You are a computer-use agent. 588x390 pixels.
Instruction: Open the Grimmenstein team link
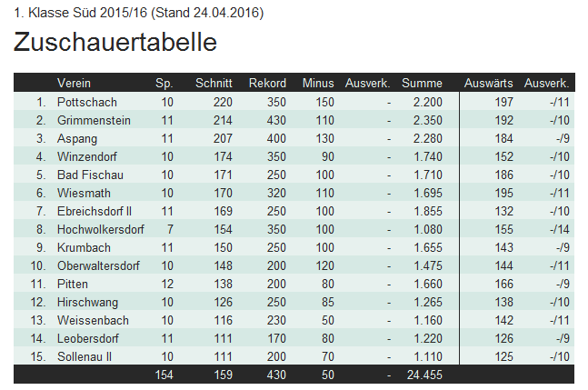coord(94,120)
